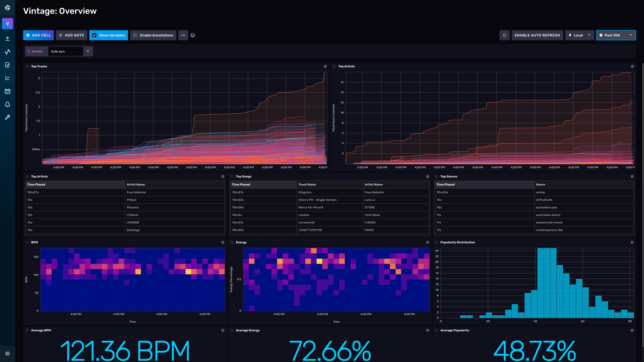644x362 pixels.
Task: Select the Faye Webster row in Top Artists
Action: pos(125,192)
